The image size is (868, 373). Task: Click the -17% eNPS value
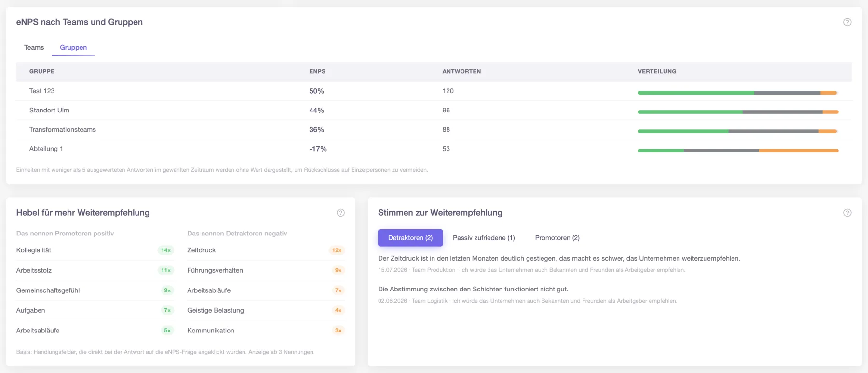[x=318, y=149]
